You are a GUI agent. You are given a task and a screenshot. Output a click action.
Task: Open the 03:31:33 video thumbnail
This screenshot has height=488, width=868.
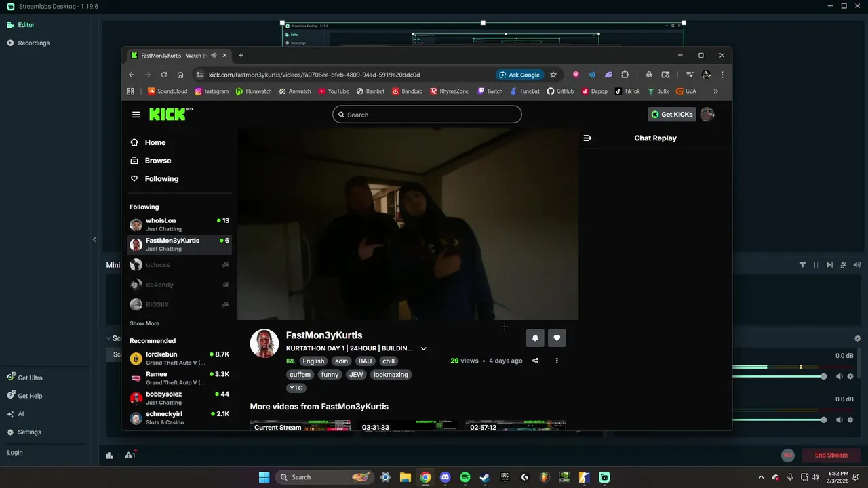pos(408,426)
